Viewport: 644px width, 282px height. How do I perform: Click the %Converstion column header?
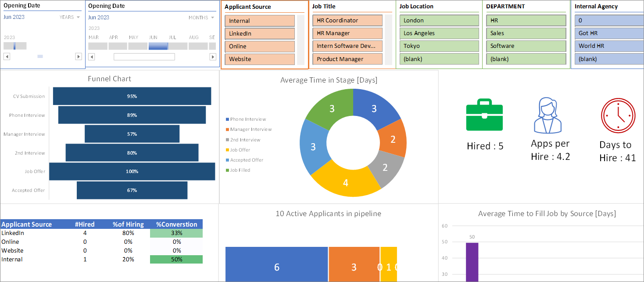coord(176,224)
